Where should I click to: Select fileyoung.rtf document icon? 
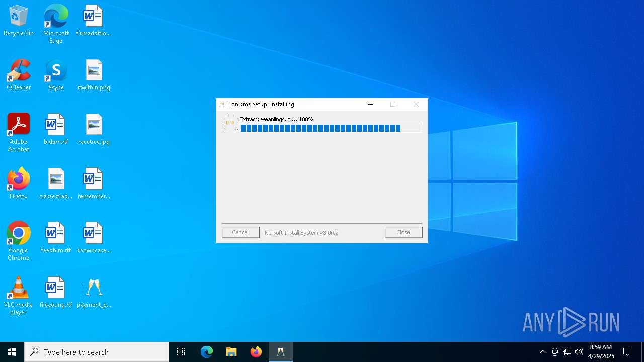tap(56, 293)
